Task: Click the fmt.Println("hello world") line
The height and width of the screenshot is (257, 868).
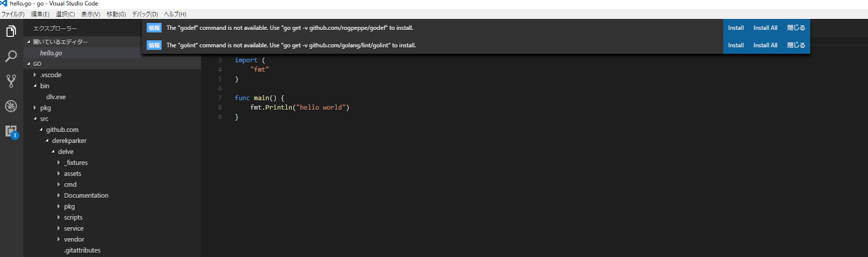Action: 299,108
